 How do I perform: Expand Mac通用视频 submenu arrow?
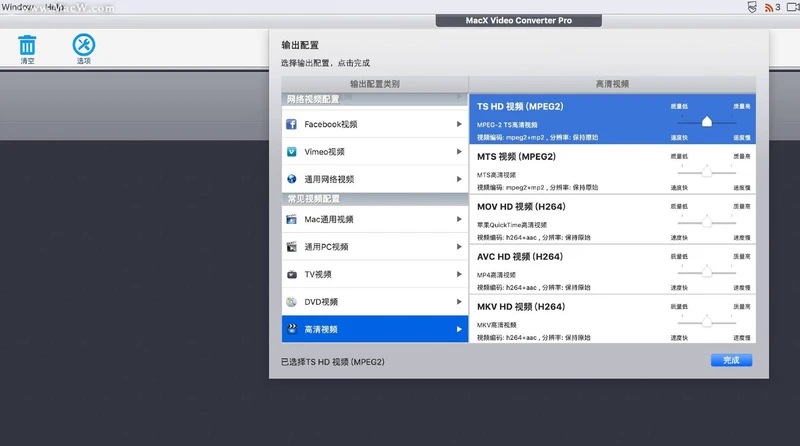pyautogui.click(x=459, y=219)
